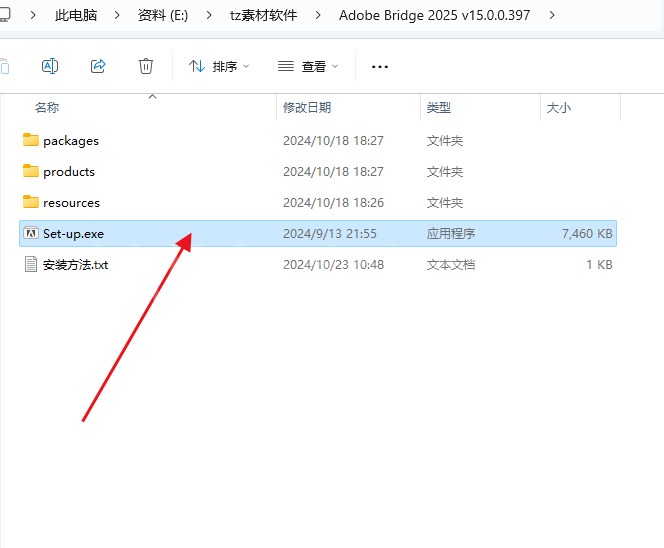The width and height of the screenshot is (664, 548).
Task: Sort by the 修改日期 column header
Action: point(307,108)
